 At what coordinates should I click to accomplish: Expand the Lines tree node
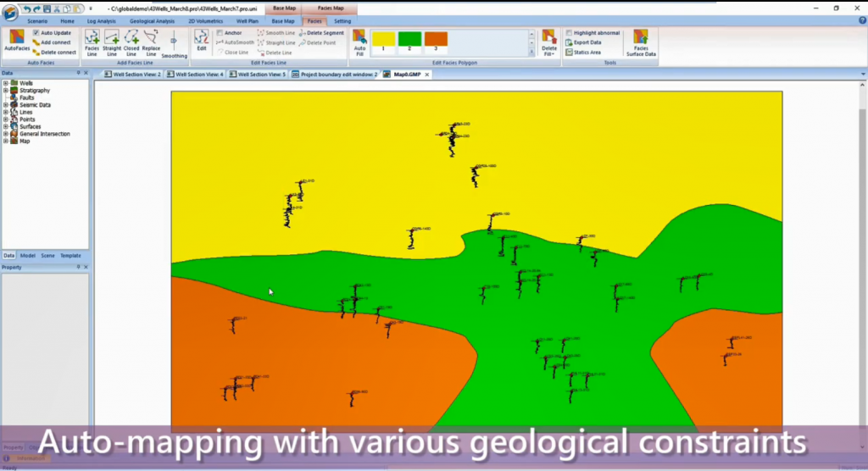pos(6,112)
